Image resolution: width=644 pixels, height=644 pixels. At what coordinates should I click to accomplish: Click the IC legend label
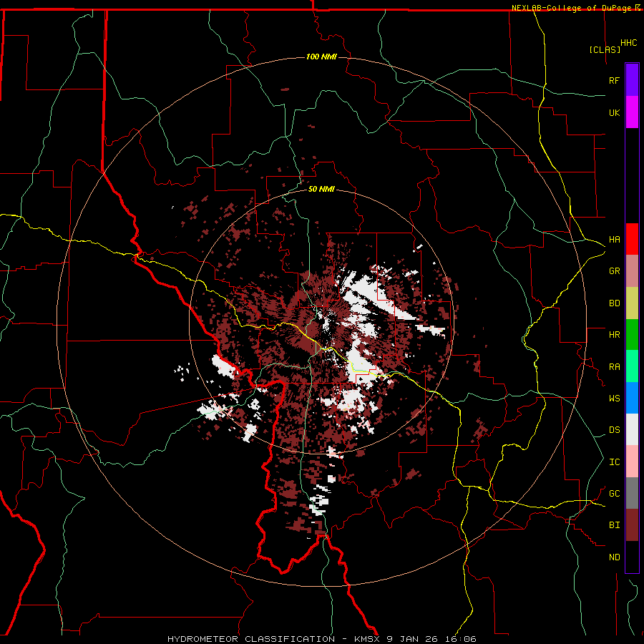coord(614,462)
